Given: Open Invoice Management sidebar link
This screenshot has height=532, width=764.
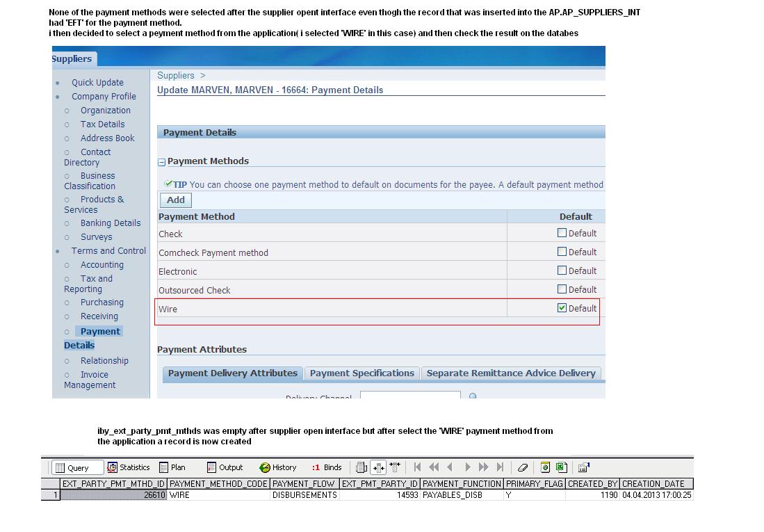Looking at the screenshot, I should (90, 380).
